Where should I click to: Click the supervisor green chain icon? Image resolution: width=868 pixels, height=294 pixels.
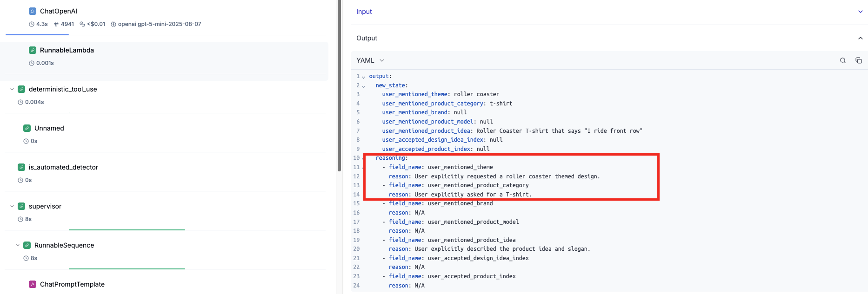click(x=21, y=206)
